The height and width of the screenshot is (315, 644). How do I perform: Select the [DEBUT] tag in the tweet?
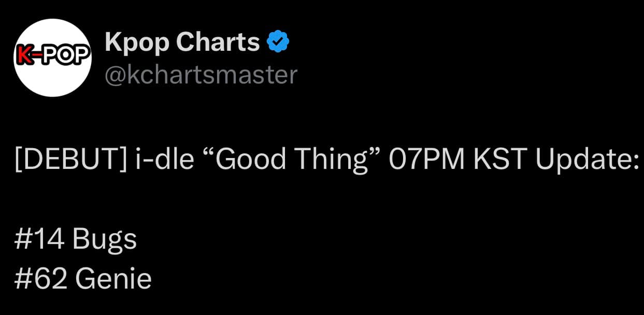click(x=69, y=160)
